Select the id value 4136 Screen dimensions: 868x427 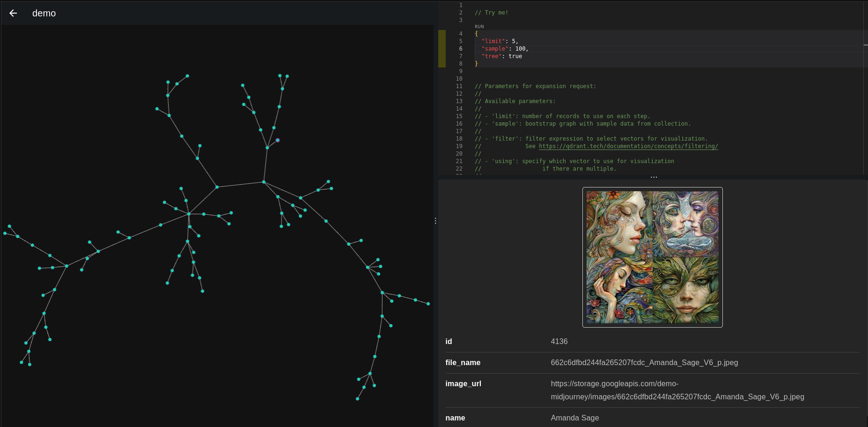559,342
